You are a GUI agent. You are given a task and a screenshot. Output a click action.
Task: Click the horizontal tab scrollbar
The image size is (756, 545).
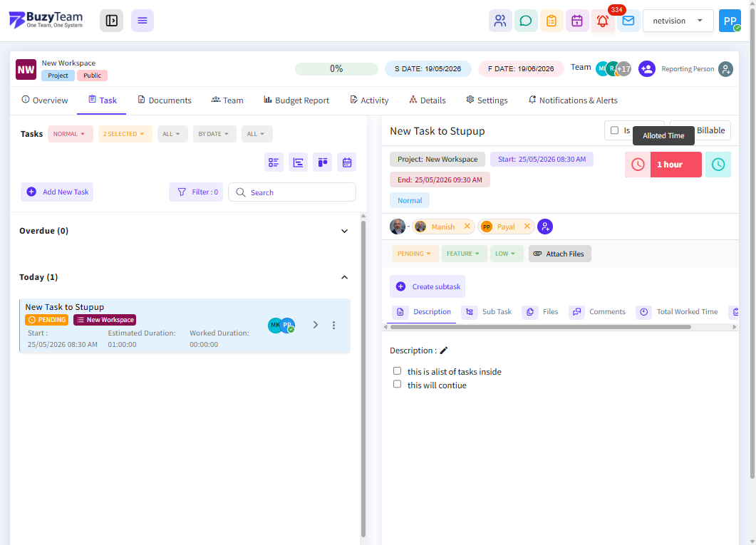(541, 327)
